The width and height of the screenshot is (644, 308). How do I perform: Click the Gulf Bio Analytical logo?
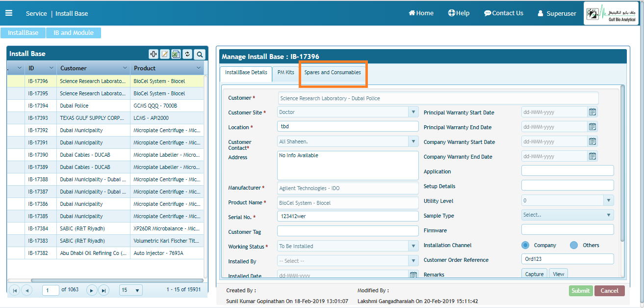[611, 13]
